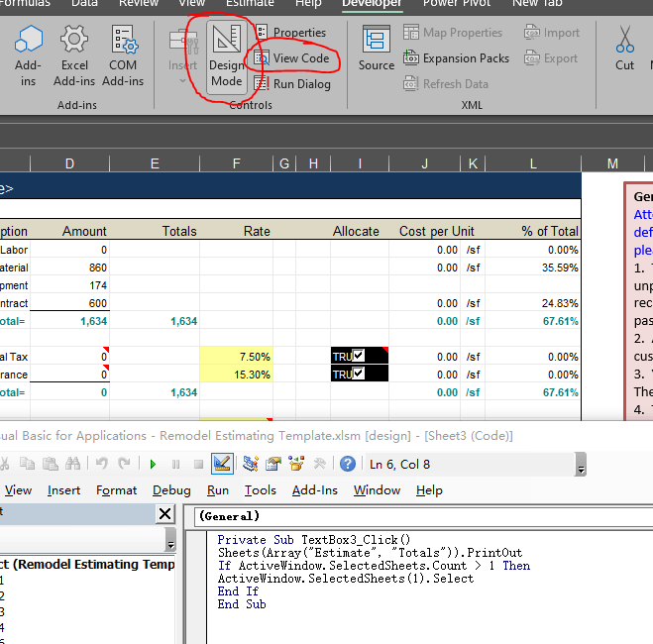Click Run Dialog in the Controls group
The image size is (653, 644).
coord(292,84)
